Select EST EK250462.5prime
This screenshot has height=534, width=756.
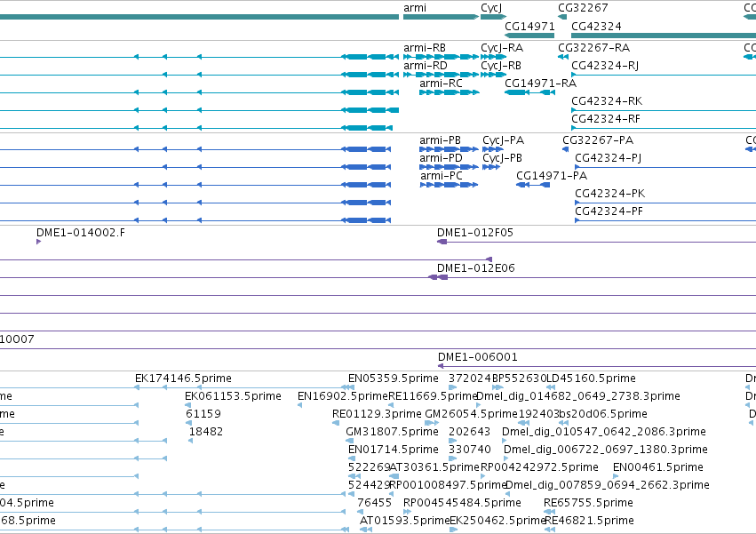tap(497, 521)
